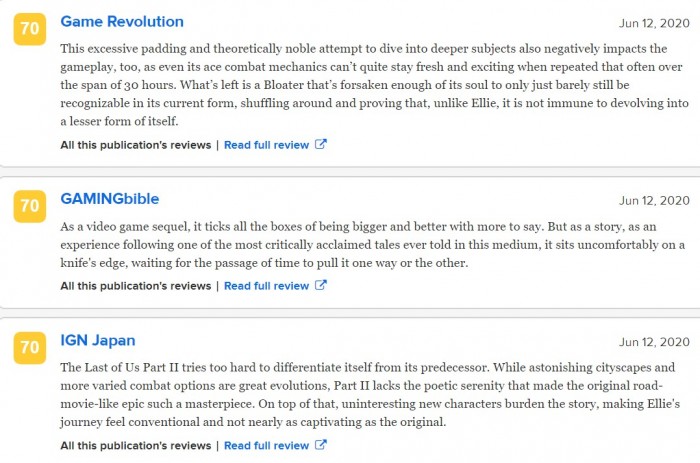Read full review from GAMINGbible
This screenshot has width=700, height=463.
266,285
